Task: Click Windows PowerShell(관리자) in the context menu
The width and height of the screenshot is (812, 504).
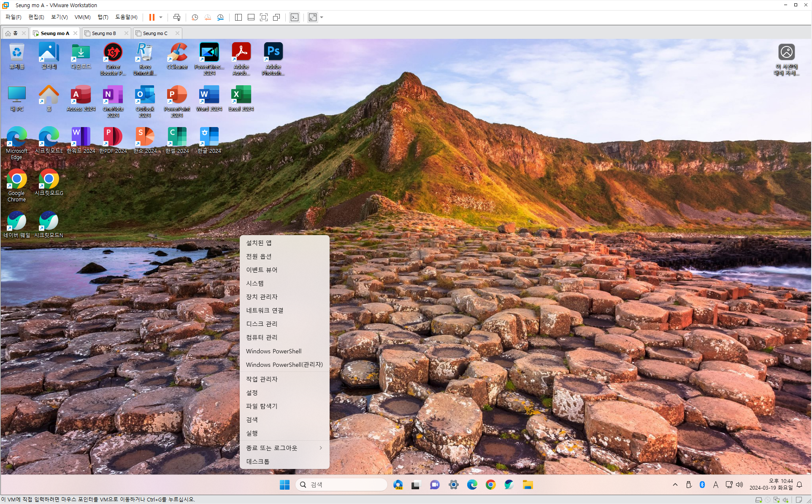Action: point(284,365)
